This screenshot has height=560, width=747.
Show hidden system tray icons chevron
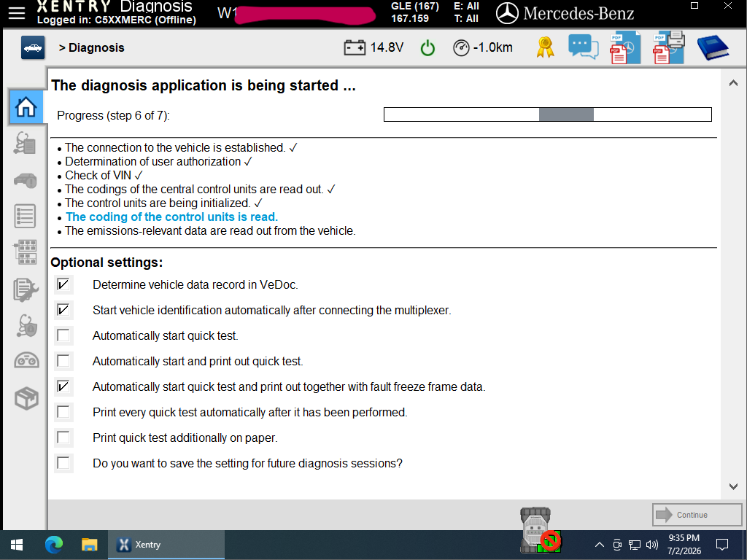600,544
